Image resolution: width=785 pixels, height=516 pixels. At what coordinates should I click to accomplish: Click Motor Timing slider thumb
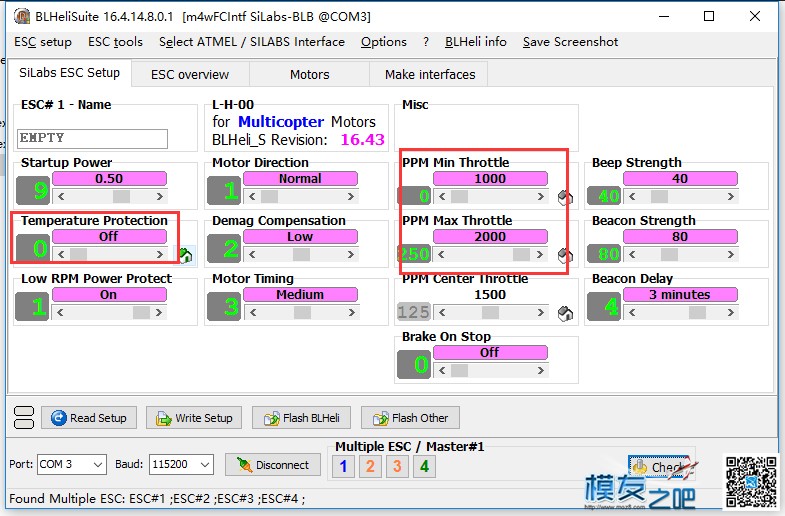click(302, 313)
